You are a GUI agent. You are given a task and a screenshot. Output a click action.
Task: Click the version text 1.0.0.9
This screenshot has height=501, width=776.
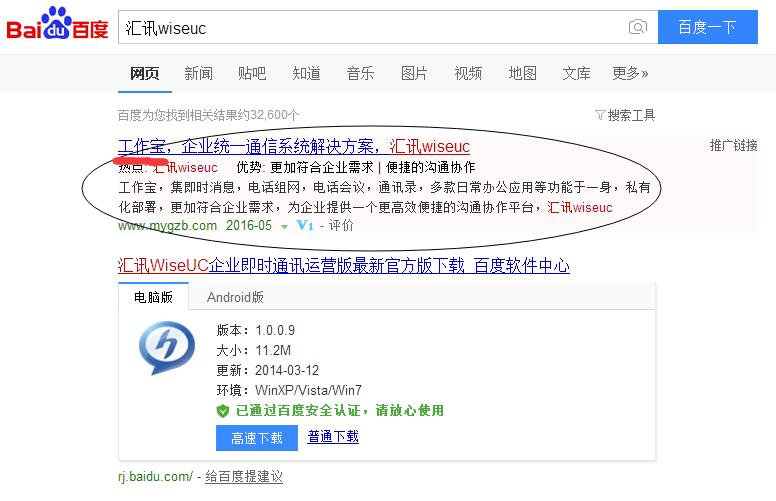click(275, 330)
